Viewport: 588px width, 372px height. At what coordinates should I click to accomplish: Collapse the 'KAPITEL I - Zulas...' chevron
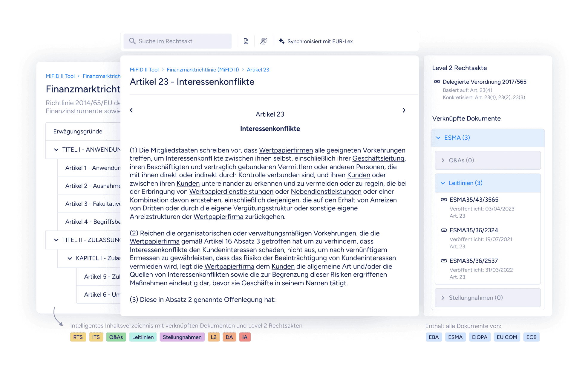[70, 258]
